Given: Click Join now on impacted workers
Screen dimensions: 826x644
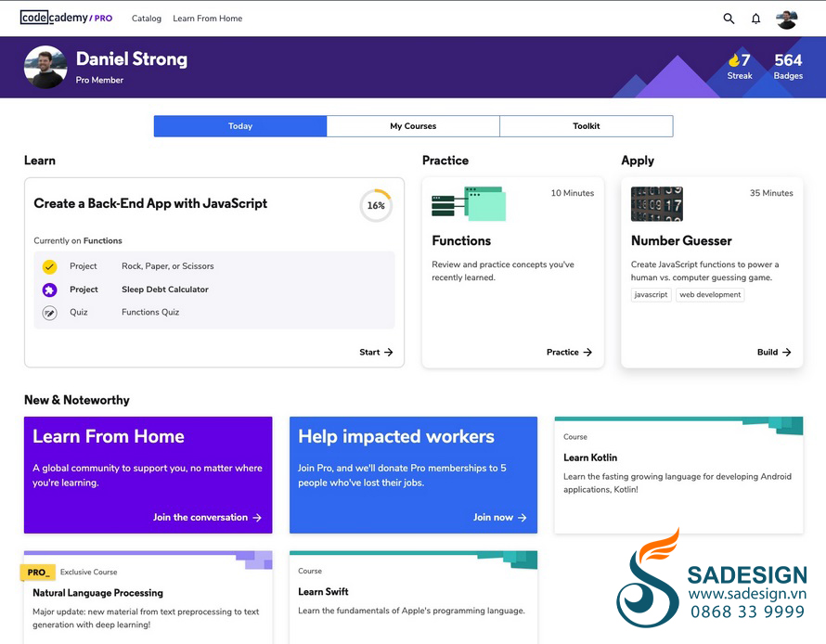Looking at the screenshot, I should (499, 518).
